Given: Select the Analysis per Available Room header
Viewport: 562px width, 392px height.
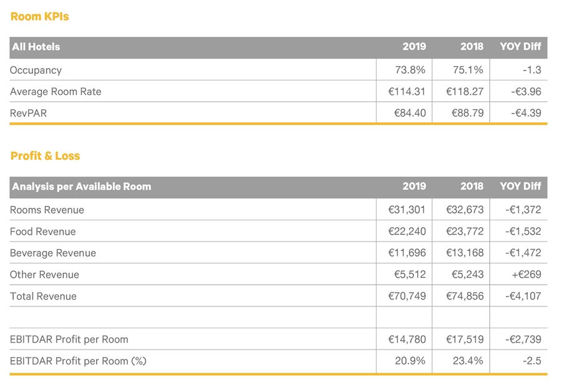Looking at the screenshot, I should [81, 186].
